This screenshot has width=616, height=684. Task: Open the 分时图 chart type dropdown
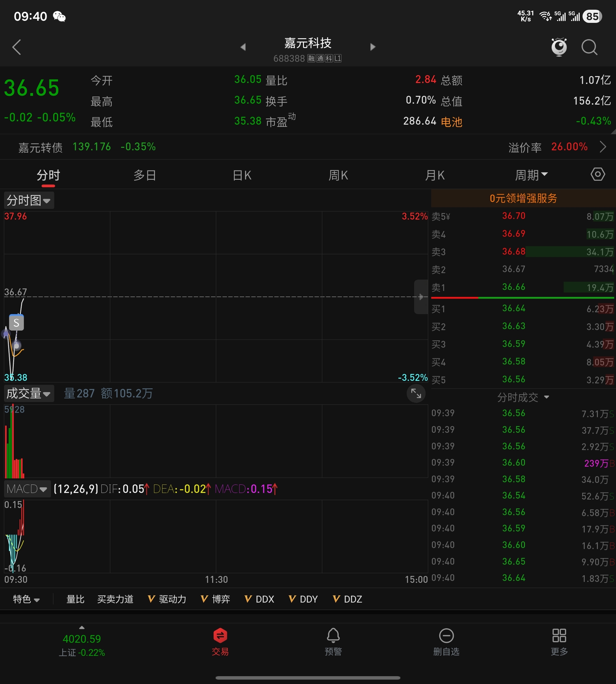click(29, 200)
